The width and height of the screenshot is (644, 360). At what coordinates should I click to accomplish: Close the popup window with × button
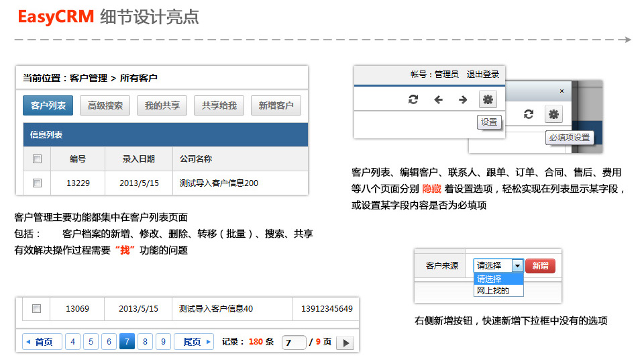pyautogui.click(x=561, y=91)
